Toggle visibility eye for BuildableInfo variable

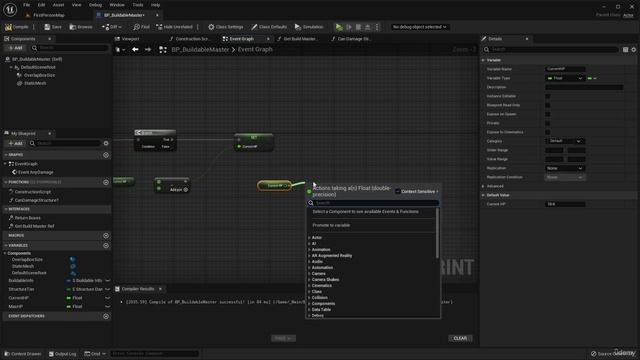point(108,281)
